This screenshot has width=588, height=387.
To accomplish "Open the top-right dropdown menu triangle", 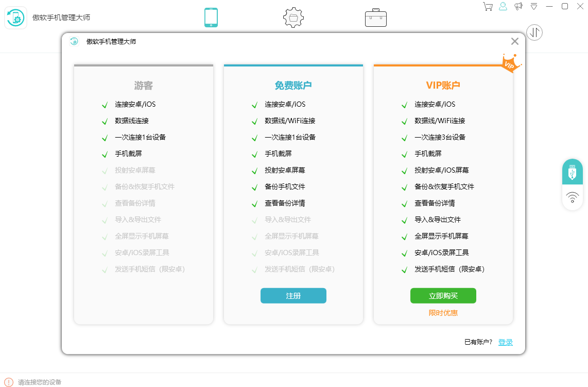I will click(x=533, y=6).
